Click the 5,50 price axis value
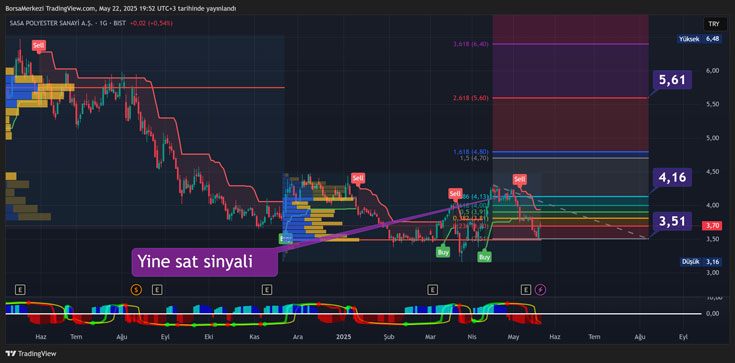This screenshot has height=363, width=735. click(x=712, y=104)
